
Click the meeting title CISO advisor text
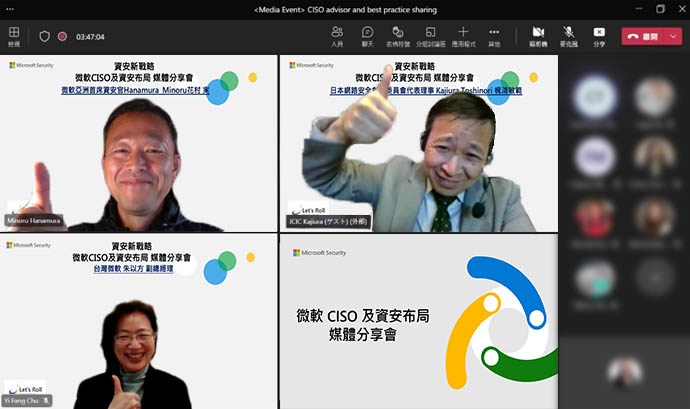[345, 10]
